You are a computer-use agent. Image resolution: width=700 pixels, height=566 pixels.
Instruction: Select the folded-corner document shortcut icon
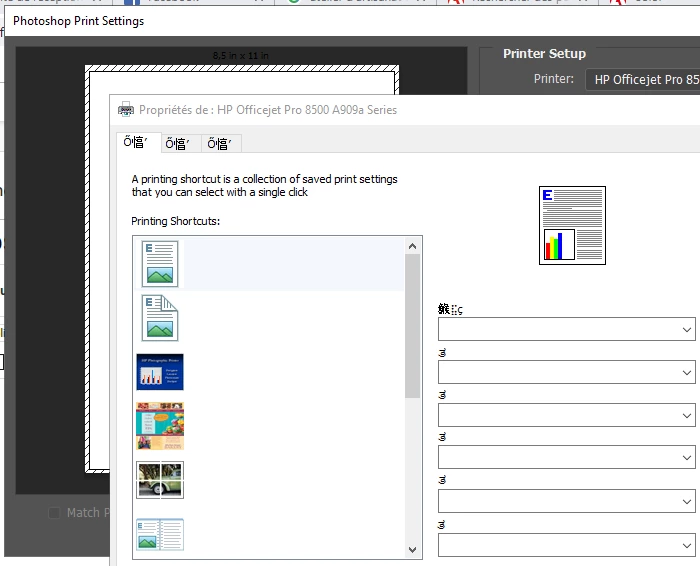point(160,318)
